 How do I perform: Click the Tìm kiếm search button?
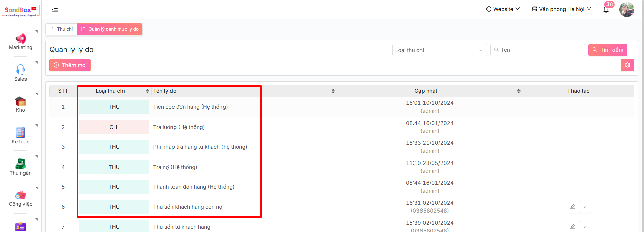[607, 50]
